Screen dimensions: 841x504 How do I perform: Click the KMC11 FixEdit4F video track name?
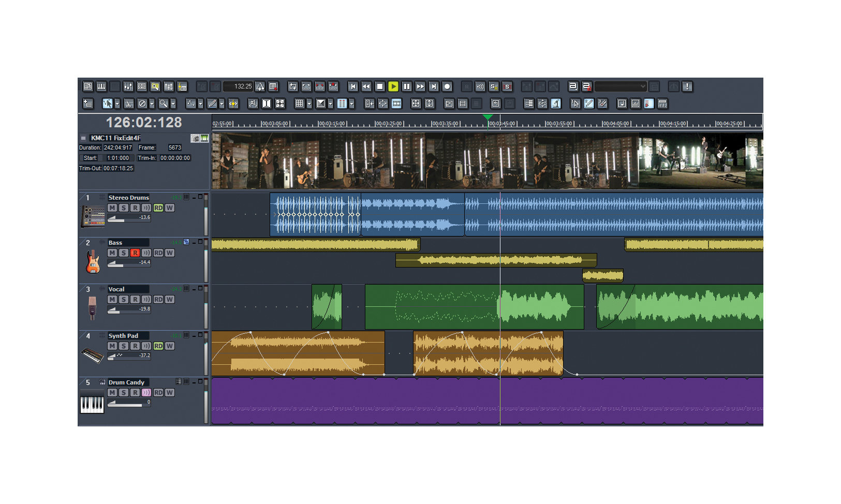[x=116, y=138]
